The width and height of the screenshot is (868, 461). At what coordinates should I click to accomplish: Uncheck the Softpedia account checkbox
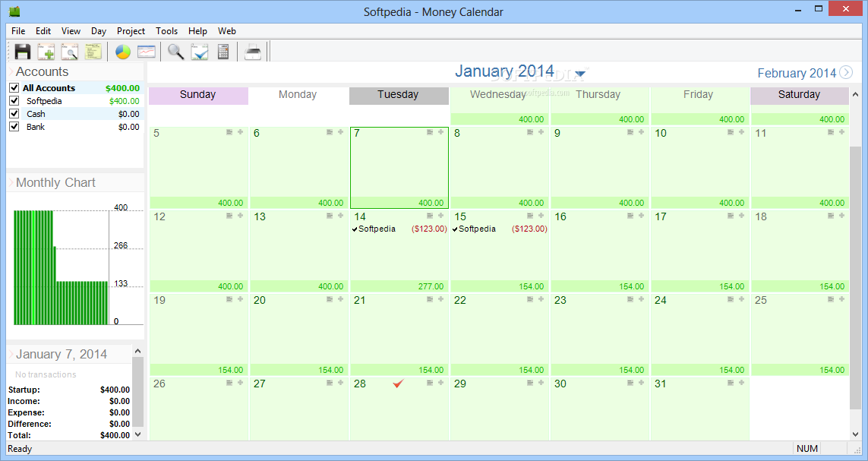14,101
